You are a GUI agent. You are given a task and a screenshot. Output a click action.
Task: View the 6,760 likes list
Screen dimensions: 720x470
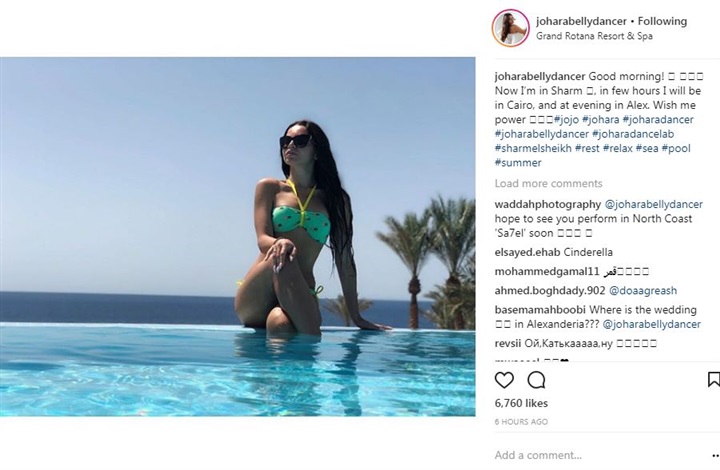[x=521, y=403]
